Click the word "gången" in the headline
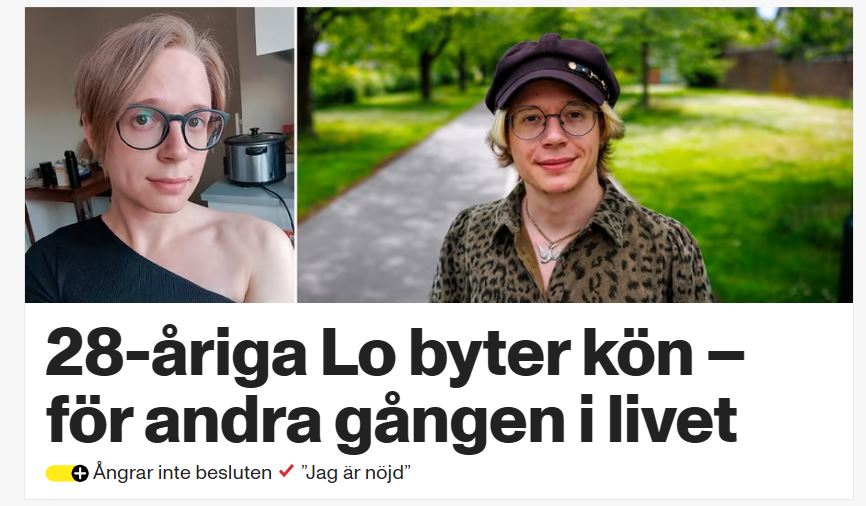Screen dimensions: 866x506 tap(449, 423)
